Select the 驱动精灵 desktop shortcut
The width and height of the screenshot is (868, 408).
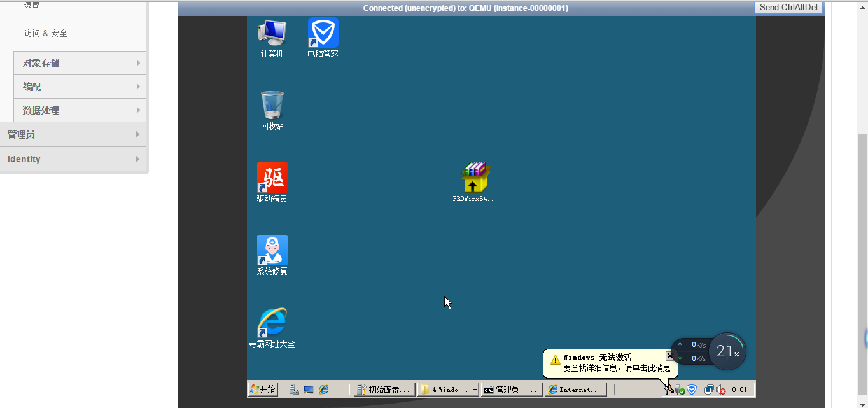272,183
